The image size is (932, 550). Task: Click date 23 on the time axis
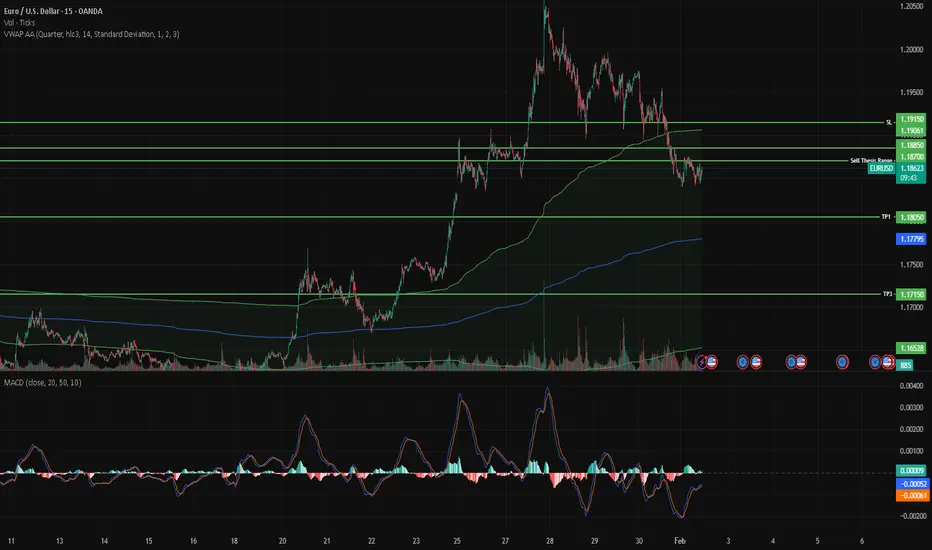(x=416, y=540)
